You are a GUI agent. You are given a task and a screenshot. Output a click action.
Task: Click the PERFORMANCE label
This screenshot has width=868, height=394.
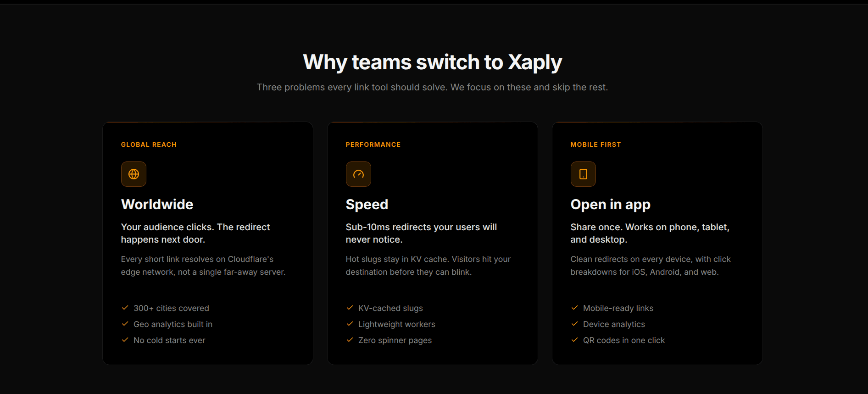click(373, 144)
